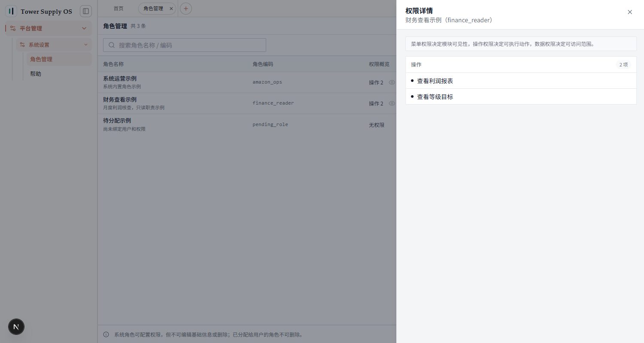Close the 角色管理 tab
This screenshot has width=644, height=343.
(171, 9)
